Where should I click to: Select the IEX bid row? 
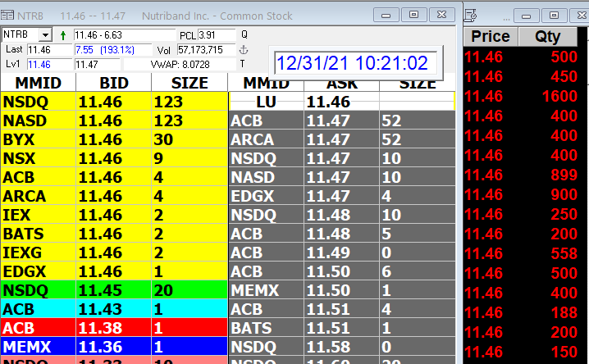(114, 215)
